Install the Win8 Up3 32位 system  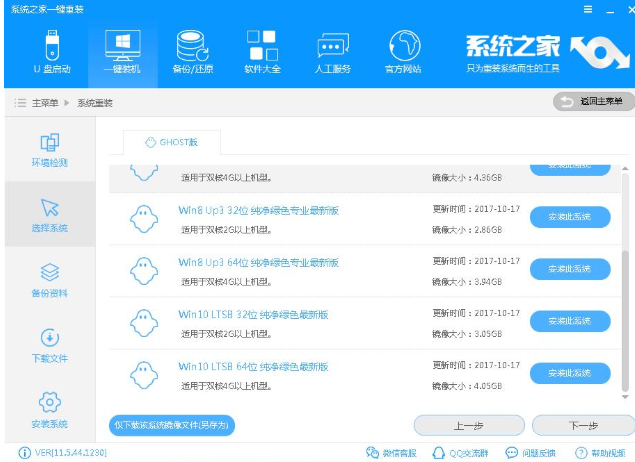570,217
